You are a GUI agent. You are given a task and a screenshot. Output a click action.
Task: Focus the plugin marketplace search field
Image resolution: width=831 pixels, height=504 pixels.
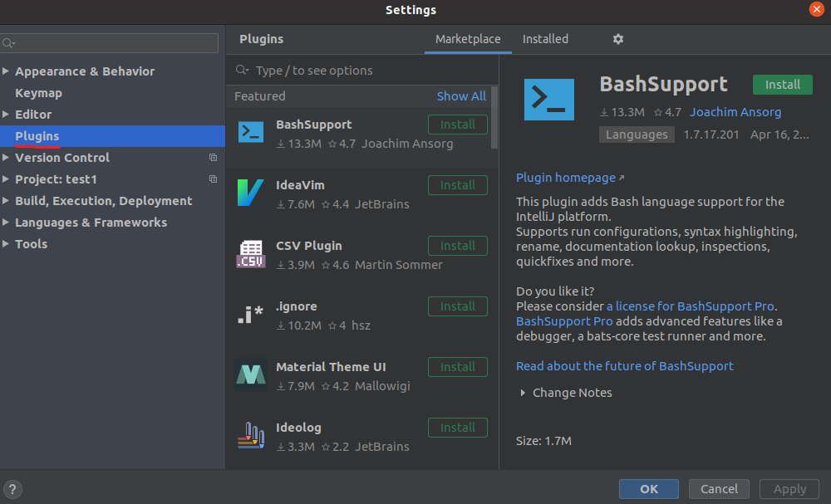(x=362, y=70)
